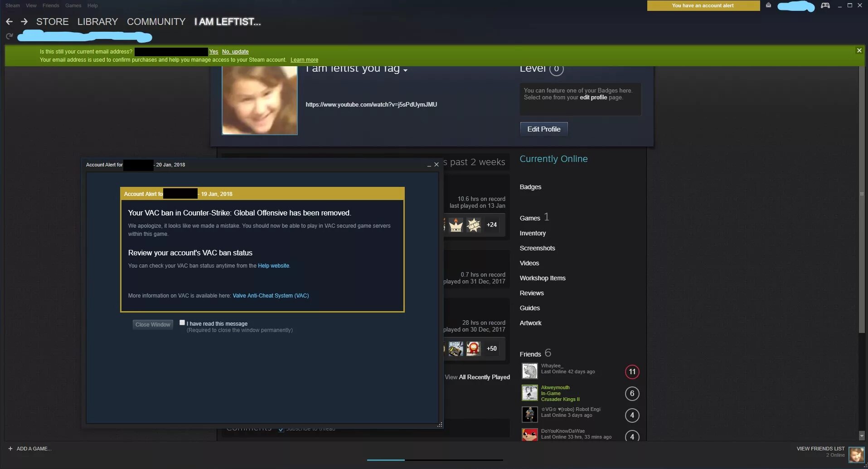Open the Games menu

[73, 5]
